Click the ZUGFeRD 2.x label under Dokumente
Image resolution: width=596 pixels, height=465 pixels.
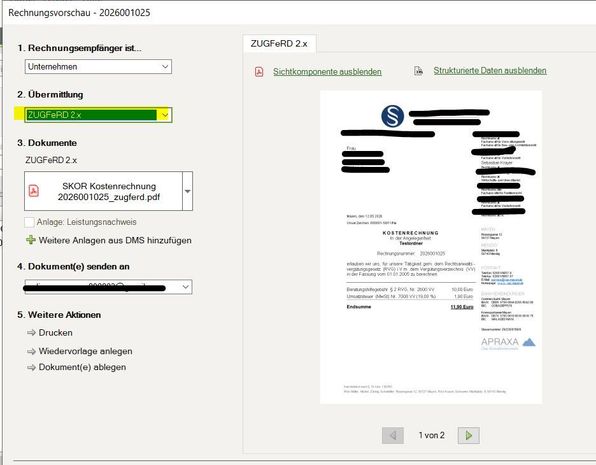51,160
